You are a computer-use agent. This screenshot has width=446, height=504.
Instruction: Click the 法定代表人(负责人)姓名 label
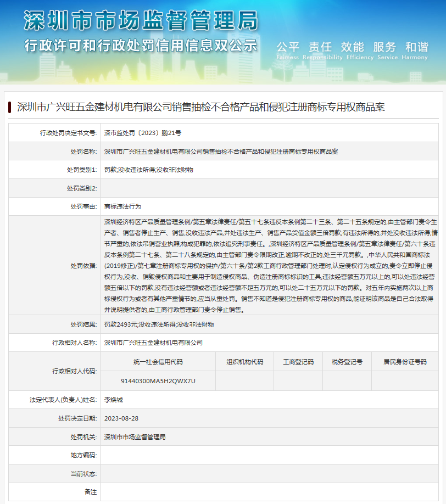63,400
